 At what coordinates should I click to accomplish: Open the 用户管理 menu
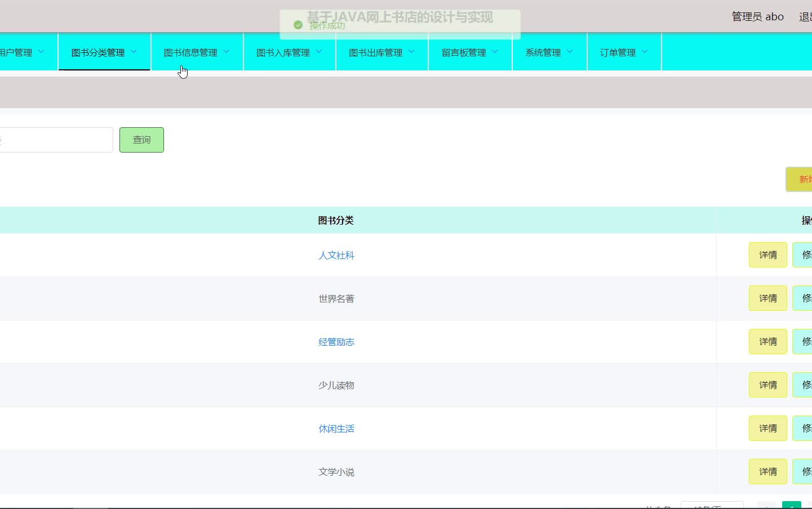click(x=28, y=52)
